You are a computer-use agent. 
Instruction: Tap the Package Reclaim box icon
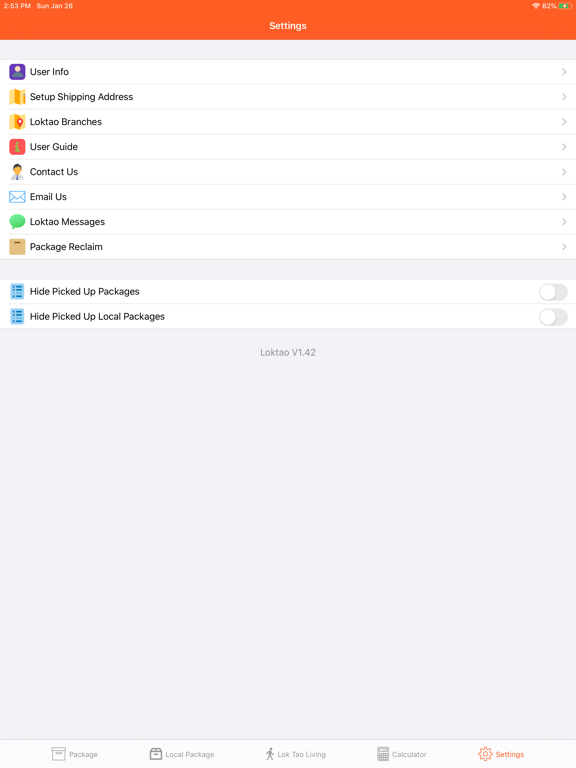(17, 247)
